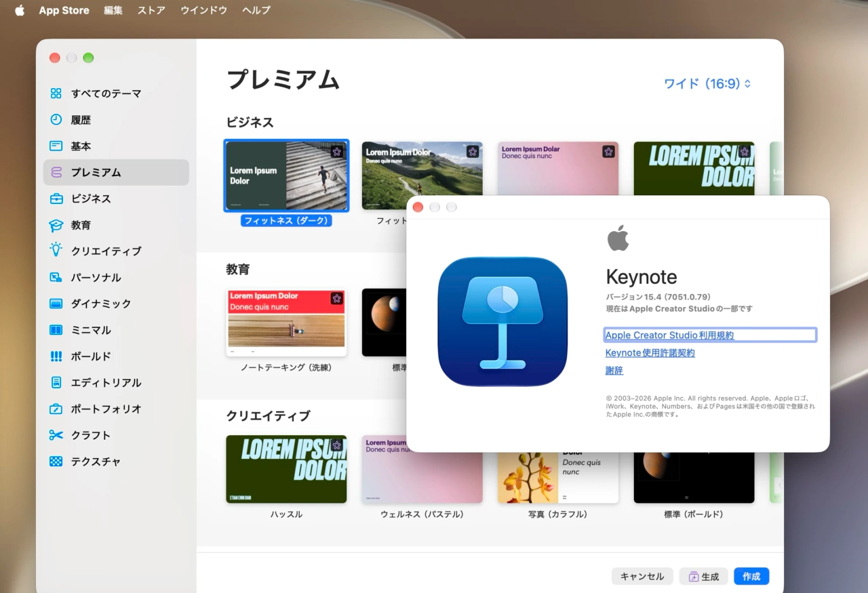The width and height of the screenshot is (868, 593).
Task: Select テクスチャ category label in sidebar
Action: click(96, 462)
